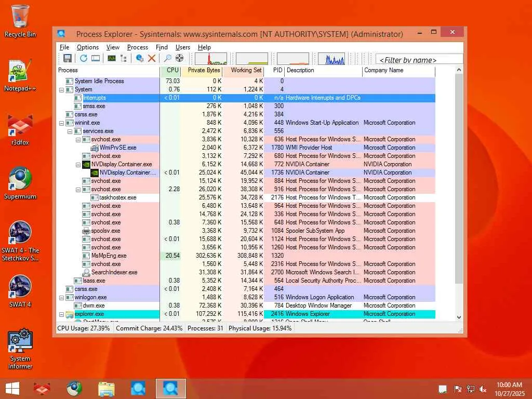Sort by the Private Bytes column header
Viewport: 532px width, 399px height.
pos(202,71)
